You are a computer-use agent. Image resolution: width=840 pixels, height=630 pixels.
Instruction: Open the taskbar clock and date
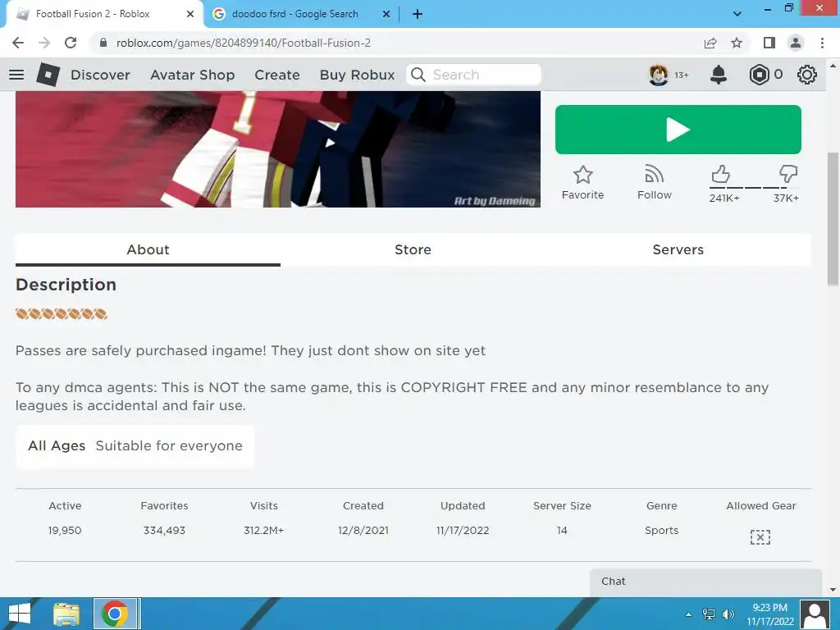click(769, 614)
